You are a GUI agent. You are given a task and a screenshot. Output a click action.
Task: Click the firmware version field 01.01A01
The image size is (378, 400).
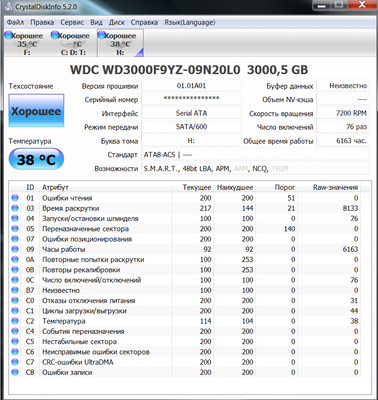click(x=191, y=86)
